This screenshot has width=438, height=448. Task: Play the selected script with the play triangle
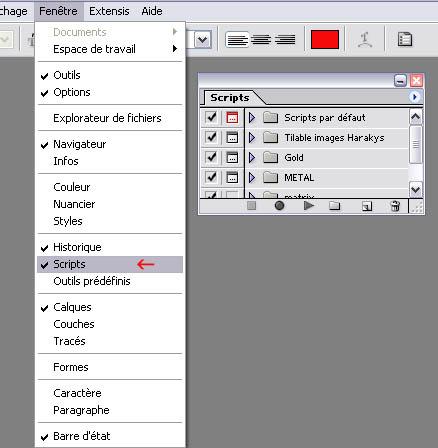click(309, 206)
